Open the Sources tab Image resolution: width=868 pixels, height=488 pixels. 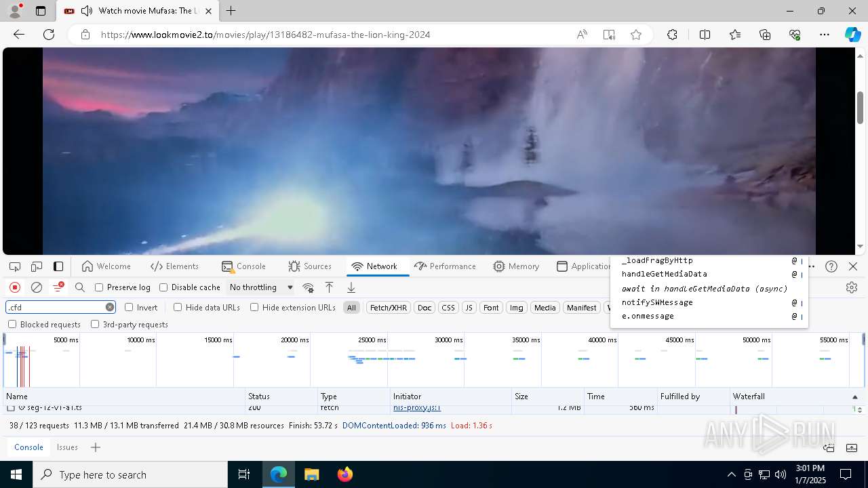[x=310, y=266]
